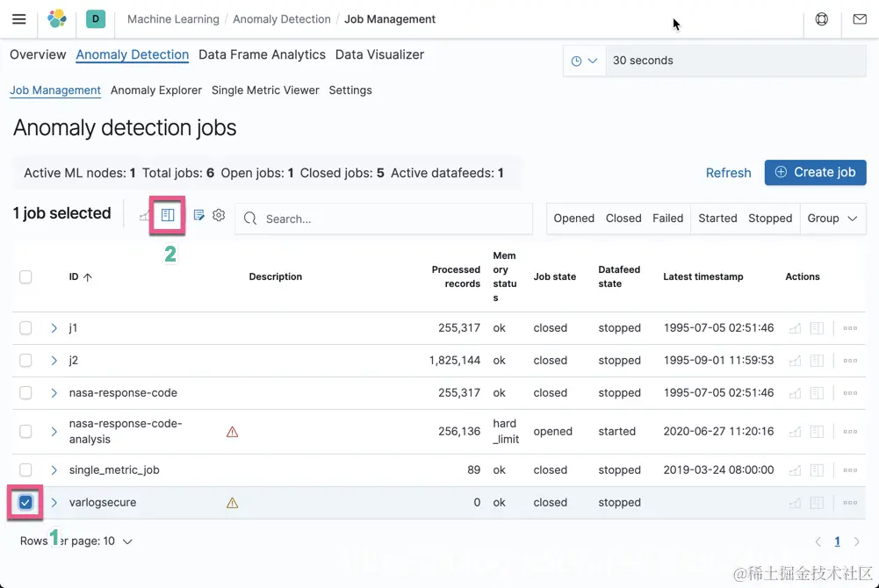Expand the j1 job details
Viewport: 879px width, 588px height.
[x=54, y=328]
